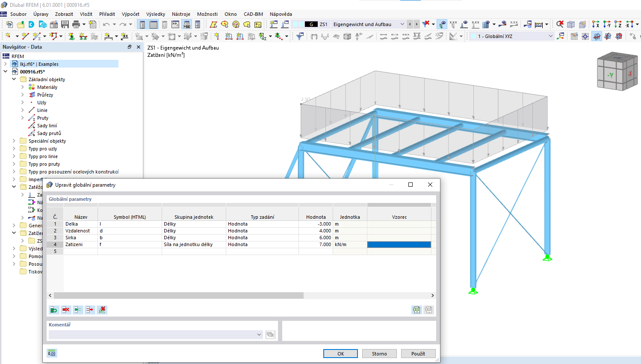Viewport: 641px width, 364px height.
Task: Open the Výpočet menu
Action: 130,14
